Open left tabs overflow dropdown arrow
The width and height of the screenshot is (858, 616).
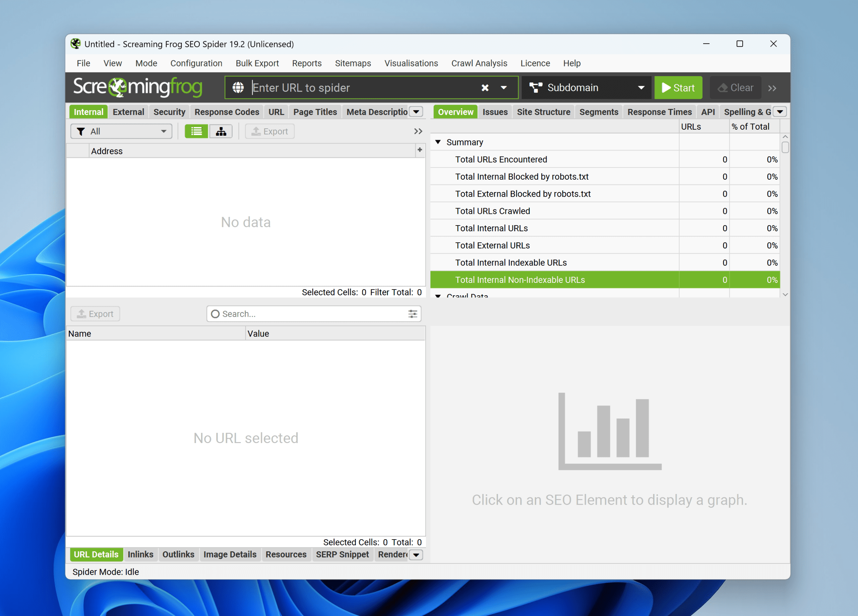[416, 112]
